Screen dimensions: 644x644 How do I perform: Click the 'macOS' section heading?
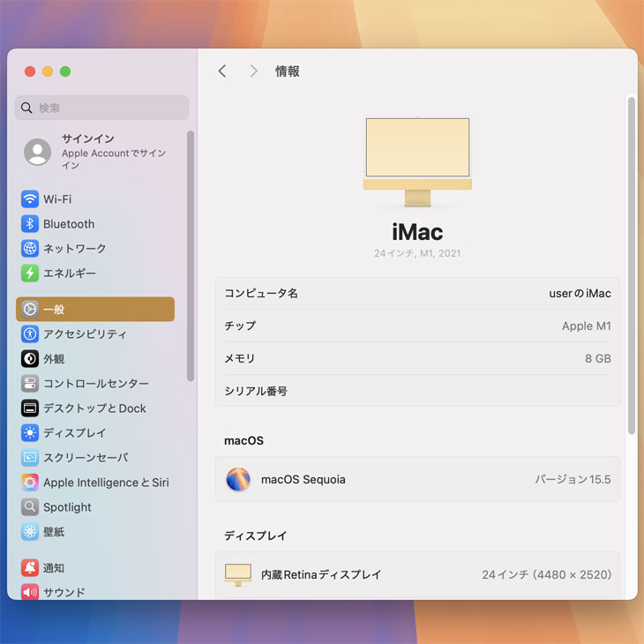[x=244, y=441]
